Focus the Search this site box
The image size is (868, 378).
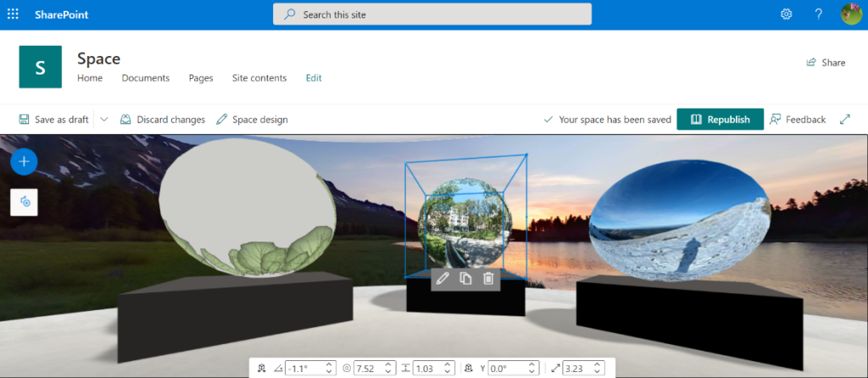431,14
